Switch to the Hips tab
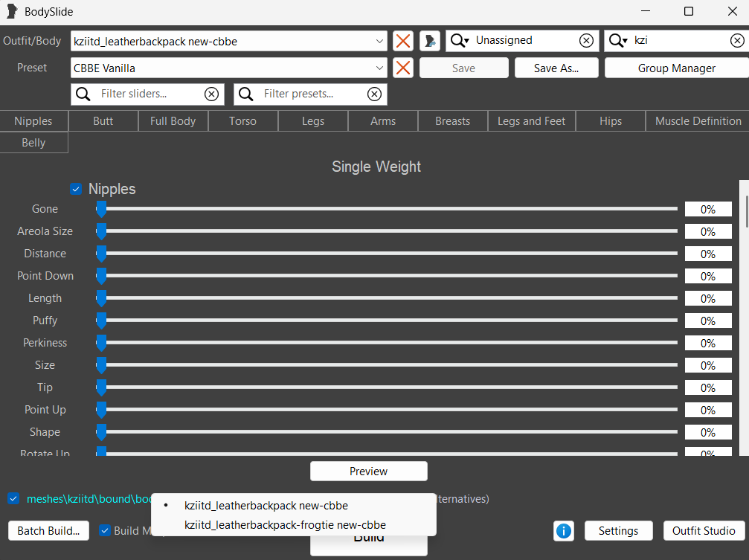The image size is (749, 560). (x=611, y=121)
